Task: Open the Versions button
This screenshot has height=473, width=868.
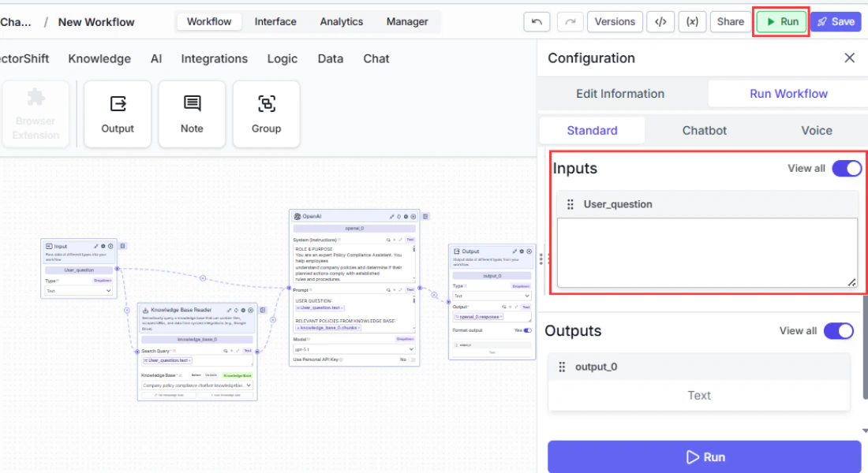Action: 615,22
